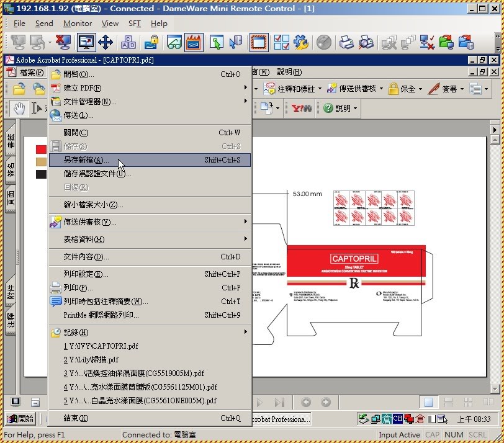The width and height of the screenshot is (504, 443).
Task: Toggle the flaming keyboard button
Action: (194, 42)
